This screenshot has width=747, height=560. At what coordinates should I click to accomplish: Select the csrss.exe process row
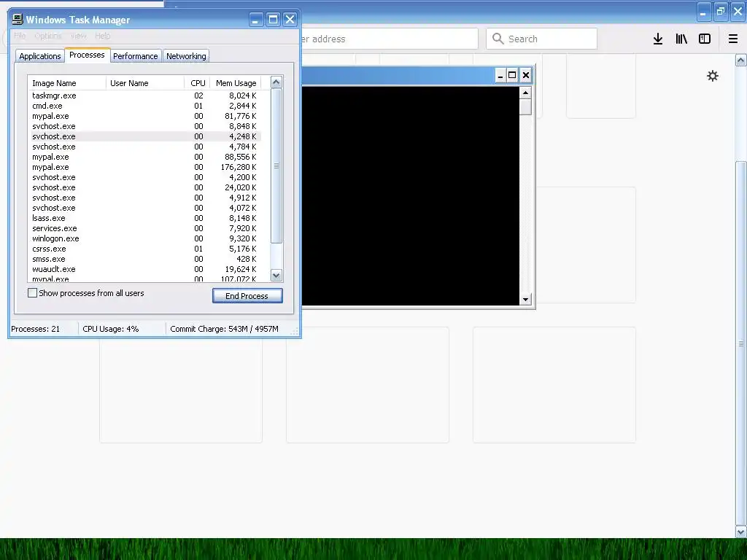tap(144, 249)
